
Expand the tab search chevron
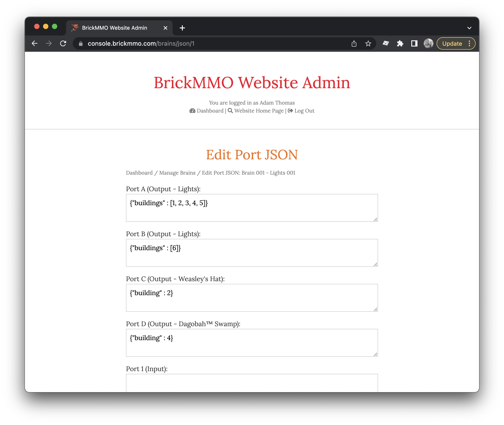click(469, 28)
